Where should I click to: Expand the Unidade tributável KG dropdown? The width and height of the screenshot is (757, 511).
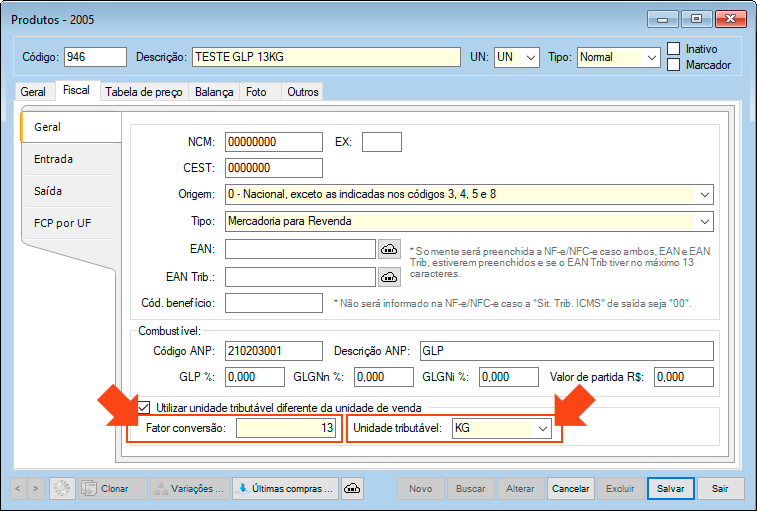pos(543,428)
